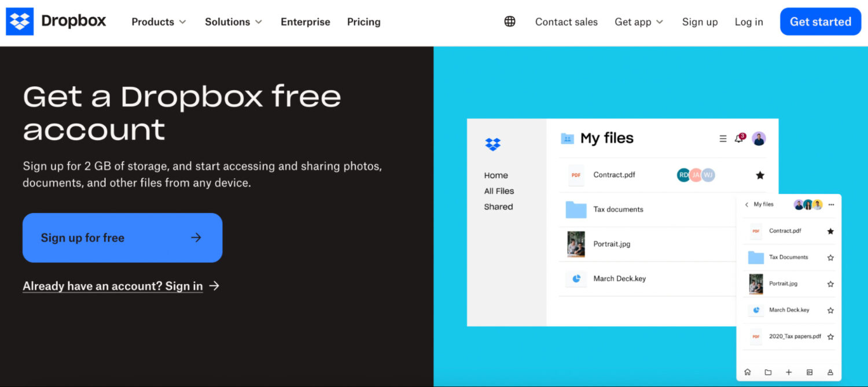Click the Sign up for free button

coord(123,238)
